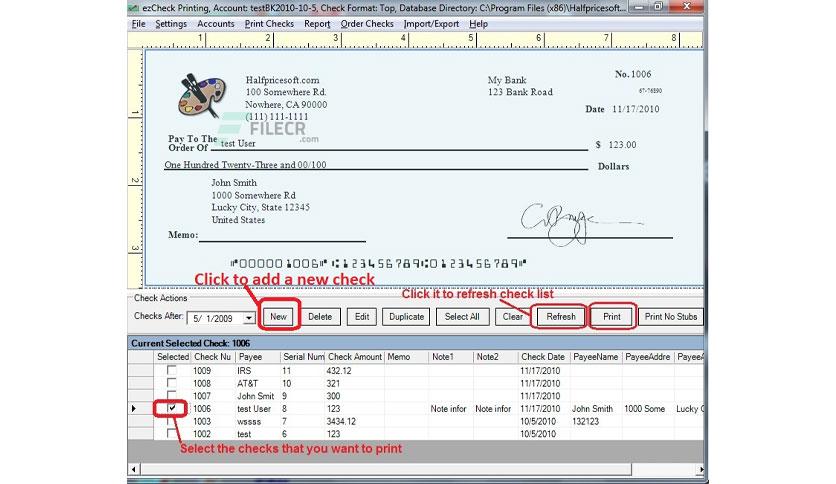836x484 pixels.
Task: Tick the checkbox for check 1008 AT&T
Action: coord(171,383)
